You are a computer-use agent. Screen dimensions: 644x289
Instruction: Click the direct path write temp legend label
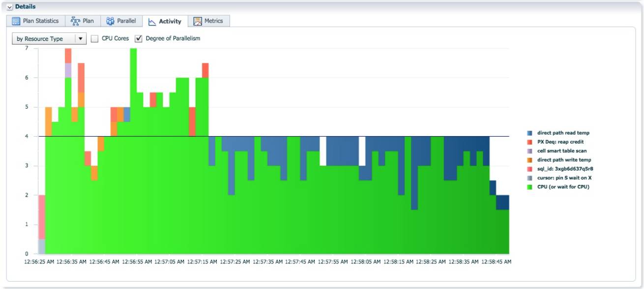(564, 160)
